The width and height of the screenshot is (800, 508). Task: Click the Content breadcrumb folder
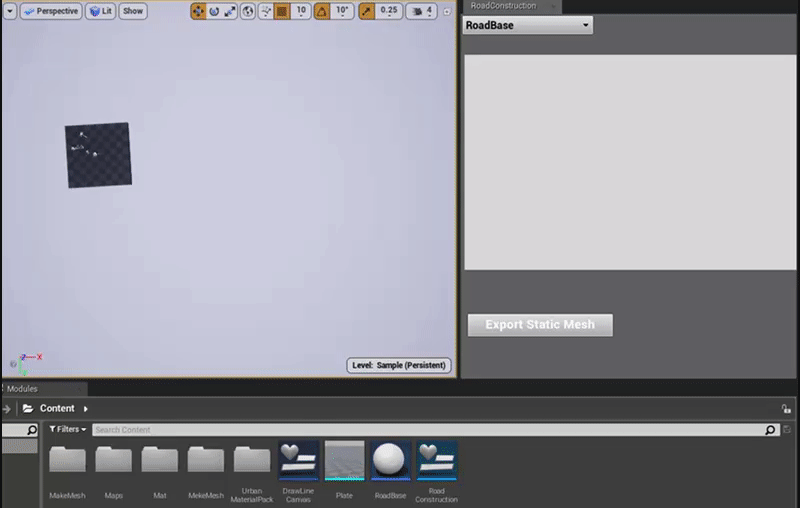49,409
